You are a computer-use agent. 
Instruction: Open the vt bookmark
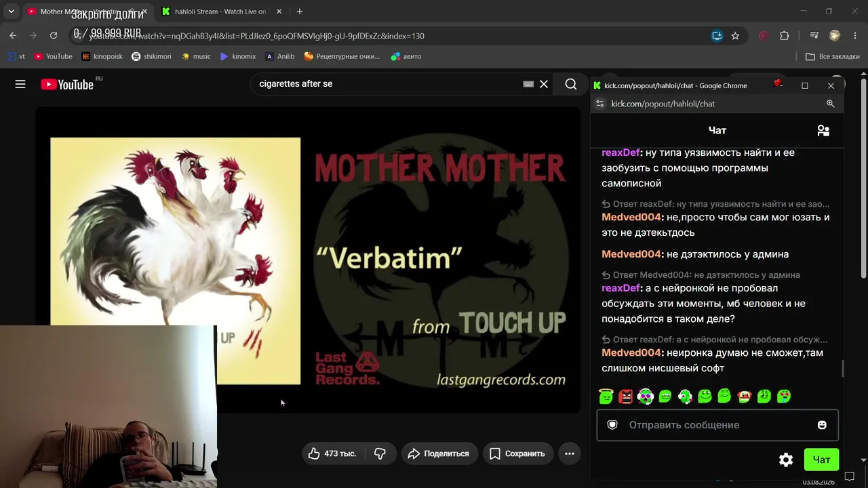pyautogui.click(x=16, y=56)
